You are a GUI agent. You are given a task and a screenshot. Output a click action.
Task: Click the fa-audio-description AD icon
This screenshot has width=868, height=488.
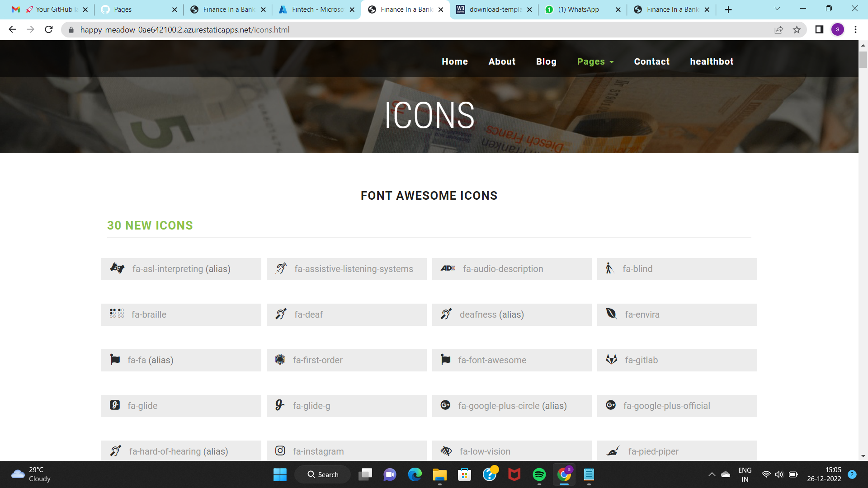click(x=448, y=268)
